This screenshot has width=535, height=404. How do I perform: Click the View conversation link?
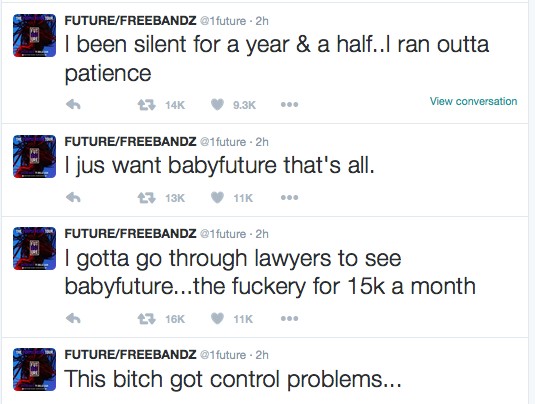[473, 101]
